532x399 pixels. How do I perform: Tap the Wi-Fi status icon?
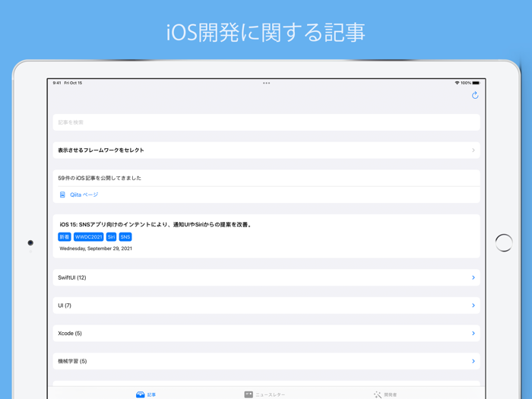[x=457, y=83]
